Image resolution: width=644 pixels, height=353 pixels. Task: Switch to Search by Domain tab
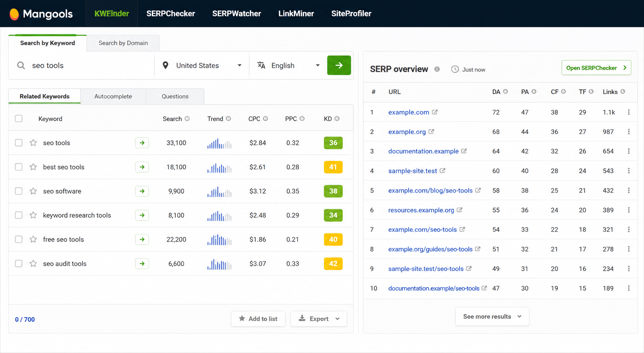pyautogui.click(x=123, y=43)
